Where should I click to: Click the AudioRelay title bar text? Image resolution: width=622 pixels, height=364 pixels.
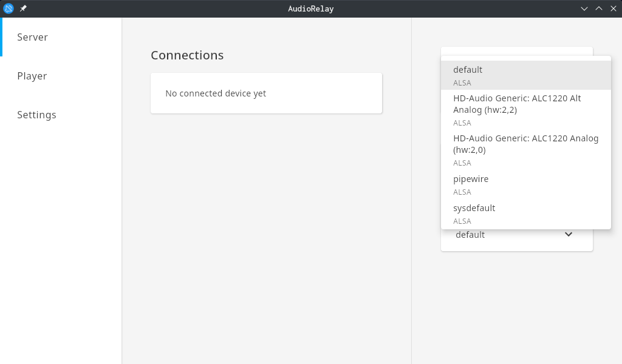tap(310, 8)
